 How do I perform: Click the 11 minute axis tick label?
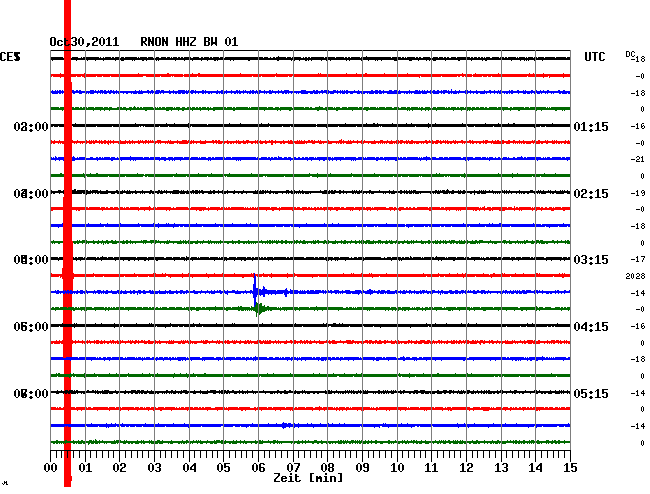tap(431, 468)
